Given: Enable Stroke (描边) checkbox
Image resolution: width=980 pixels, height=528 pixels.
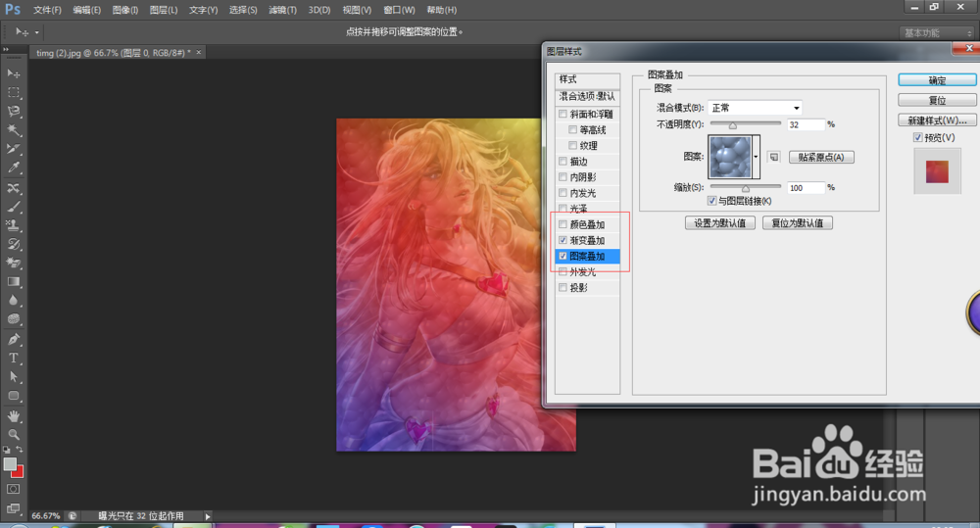Looking at the screenshot, I should pyautogui.click(x=563, y=162).
